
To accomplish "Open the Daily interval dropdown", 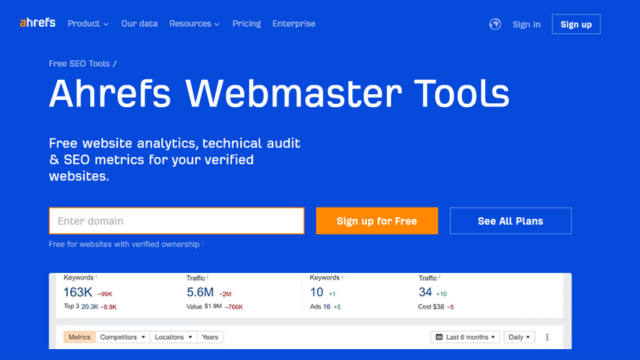I will click(x=519, y=337).
